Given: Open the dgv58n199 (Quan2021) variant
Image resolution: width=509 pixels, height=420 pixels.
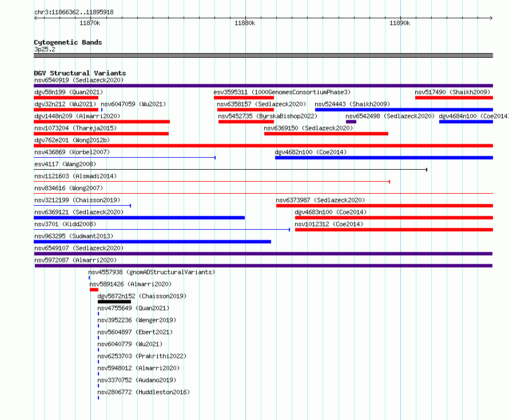Looking at the screenshot, I should click(x=69, y=92).
